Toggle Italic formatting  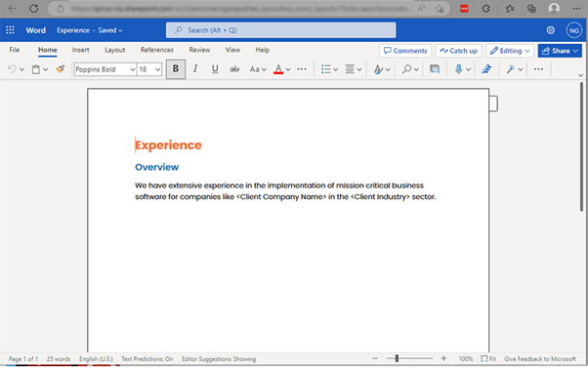(195, 69)
